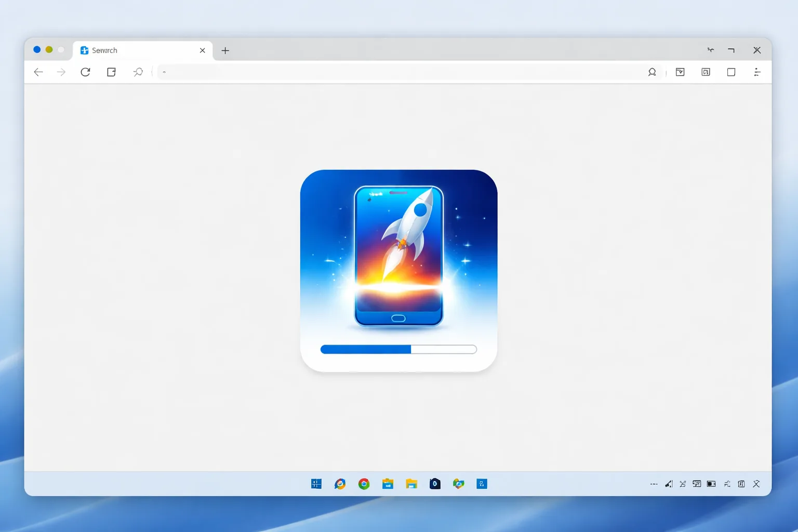Click the forward arrow navigation button
This screenshot has width=798, height=532.
tap(61, 72)
